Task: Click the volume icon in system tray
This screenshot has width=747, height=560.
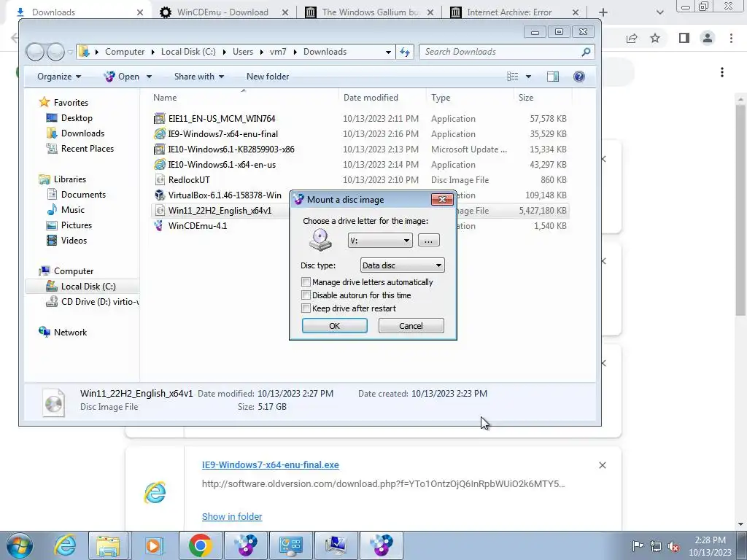Action: coord(673,546)
